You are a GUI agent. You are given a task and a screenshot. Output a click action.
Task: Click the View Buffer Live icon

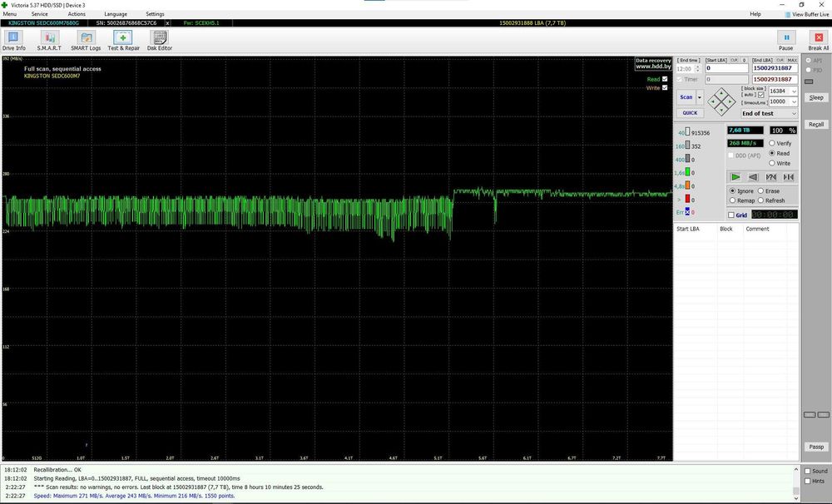click(x=788, y=14)
